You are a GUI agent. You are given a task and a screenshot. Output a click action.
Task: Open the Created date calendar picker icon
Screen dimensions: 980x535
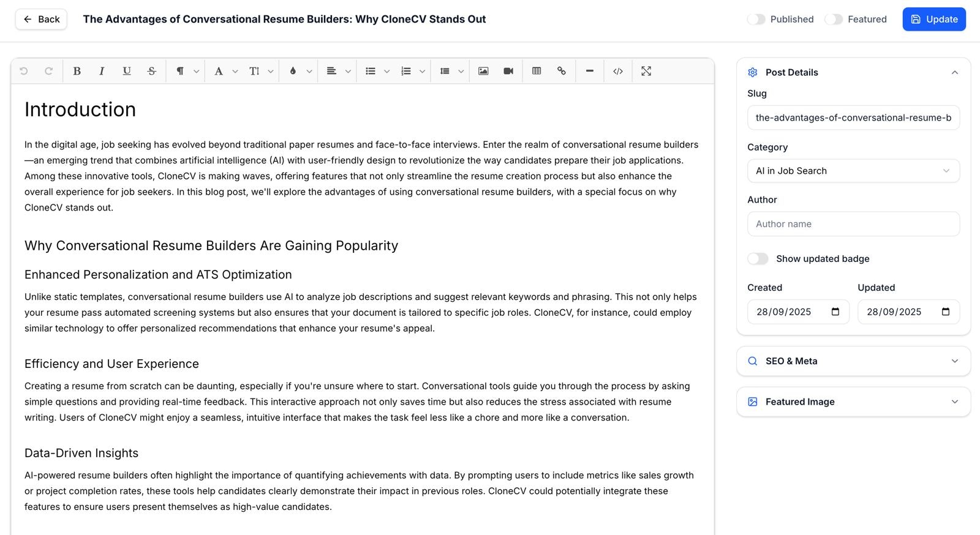click(x=835, y=312)
